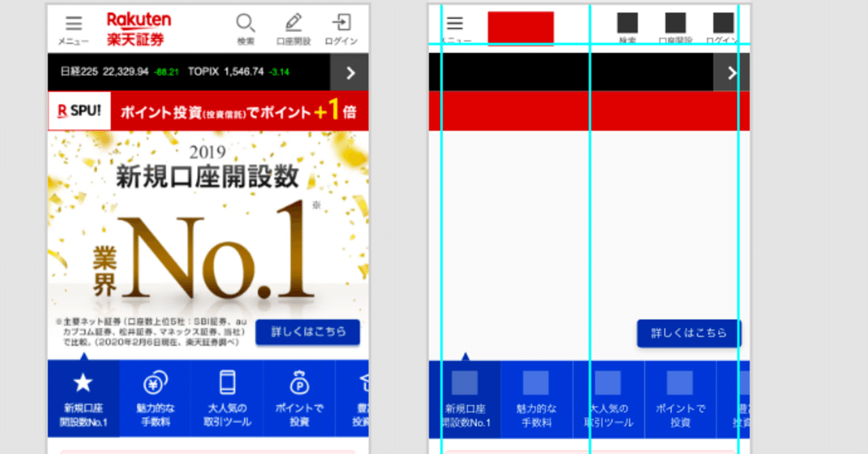Click the dark square above ログイン on the wireframe
Image resolution: width=868 pixels, height=454 pixels.
tap(724, 23)
